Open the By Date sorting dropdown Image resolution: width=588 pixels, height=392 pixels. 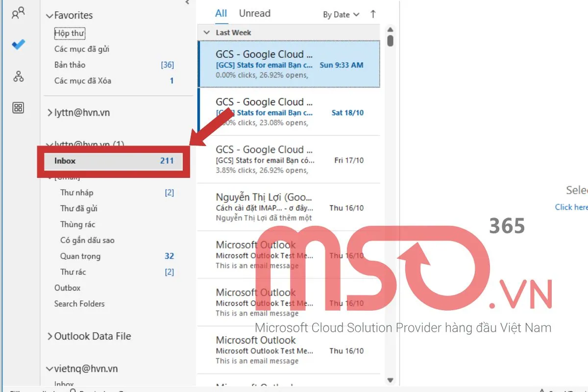point(340,15)
